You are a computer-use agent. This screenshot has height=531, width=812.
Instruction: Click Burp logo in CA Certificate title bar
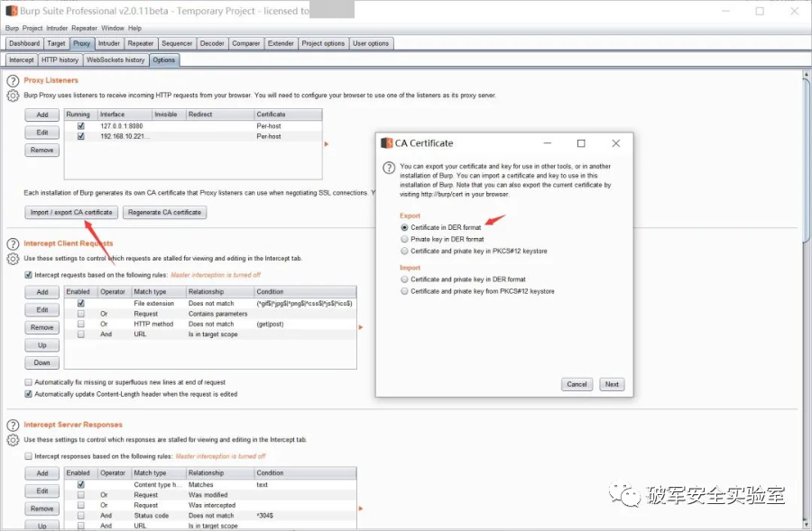point(386,143)
